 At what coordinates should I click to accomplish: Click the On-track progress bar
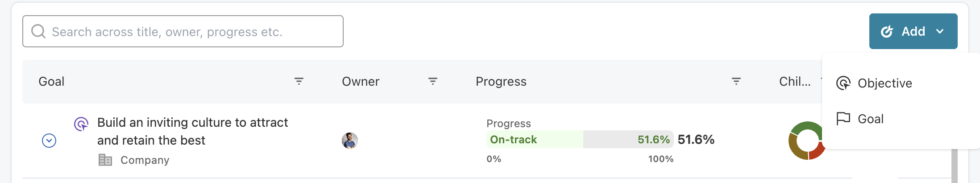click(579, 140)
